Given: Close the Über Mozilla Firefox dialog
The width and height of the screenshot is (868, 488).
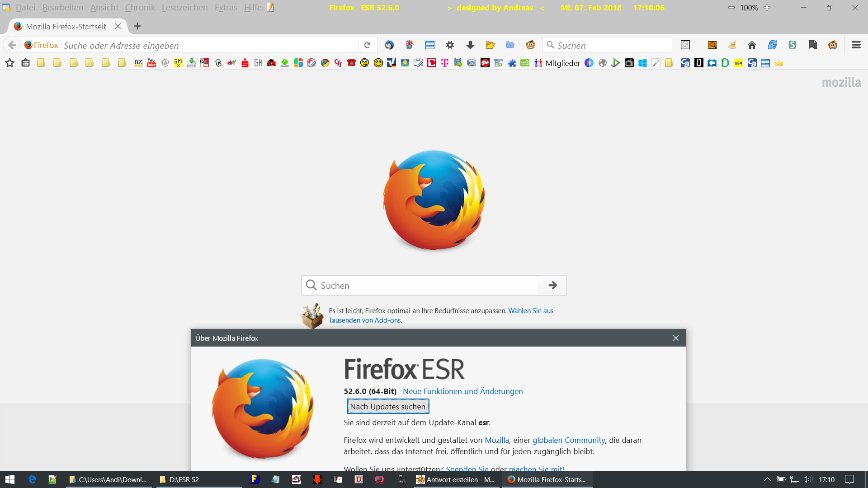Looking at the screenshot, I should (x=676, y=338).
